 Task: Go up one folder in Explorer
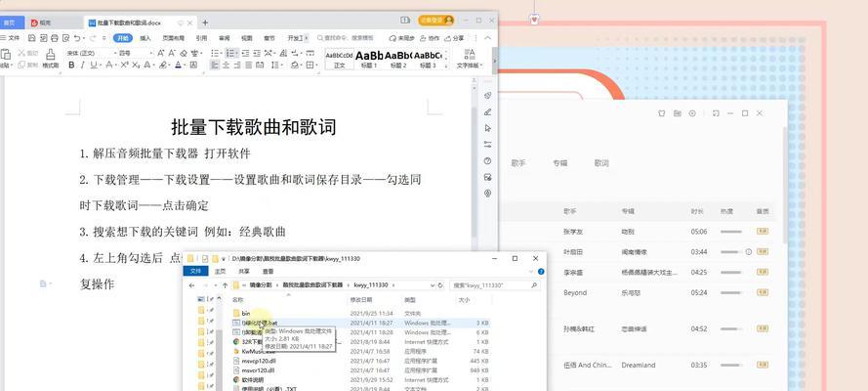pyautogui.click(x=225, y=285)
